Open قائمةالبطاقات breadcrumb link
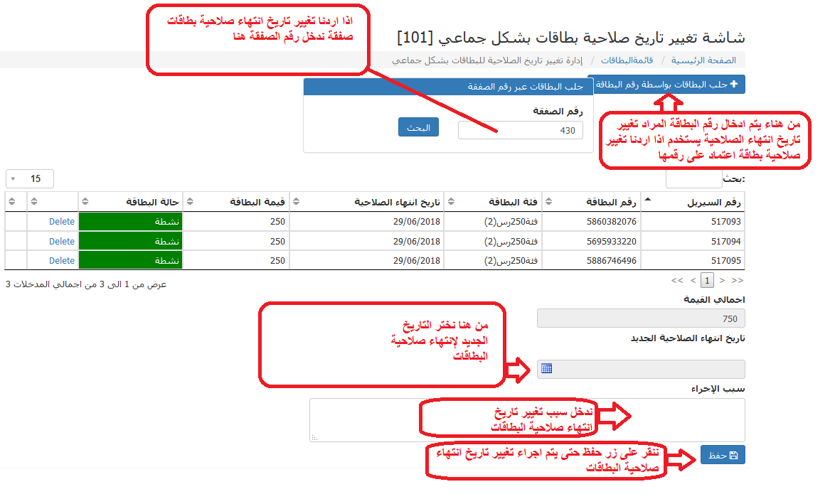The width and height of the screenshot is (830, 504). pyautogui.click(x=627, y=60)
